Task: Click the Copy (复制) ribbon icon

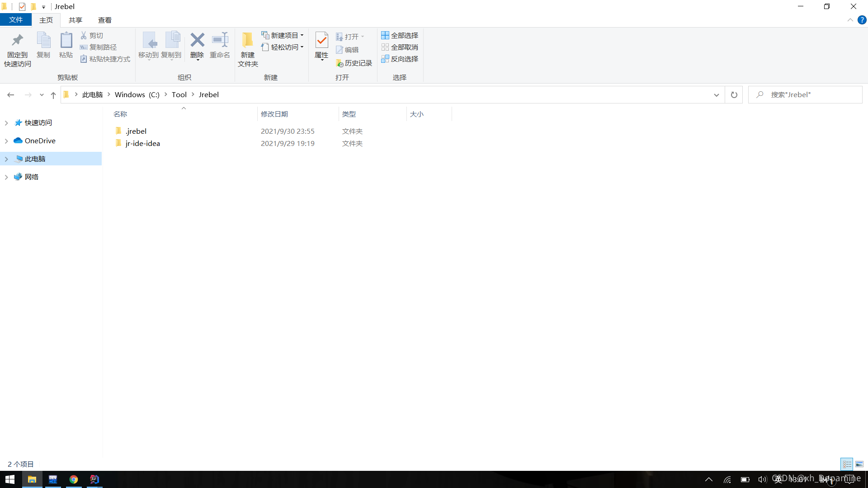Action: pos(43,41)
